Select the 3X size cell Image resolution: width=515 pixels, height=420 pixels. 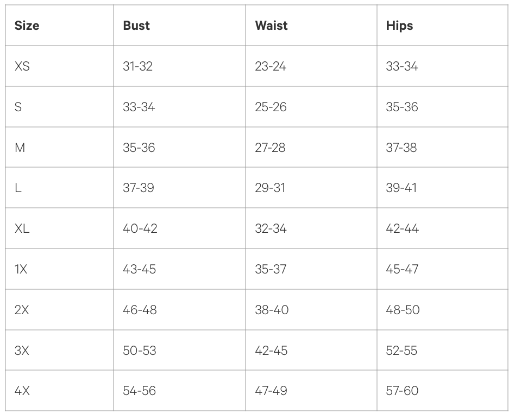22,351
